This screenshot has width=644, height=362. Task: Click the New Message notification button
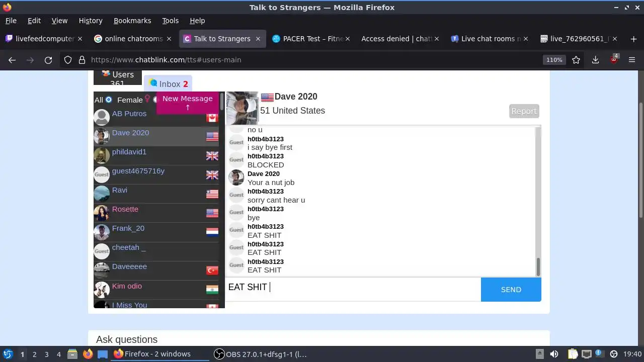coord(188,103)
